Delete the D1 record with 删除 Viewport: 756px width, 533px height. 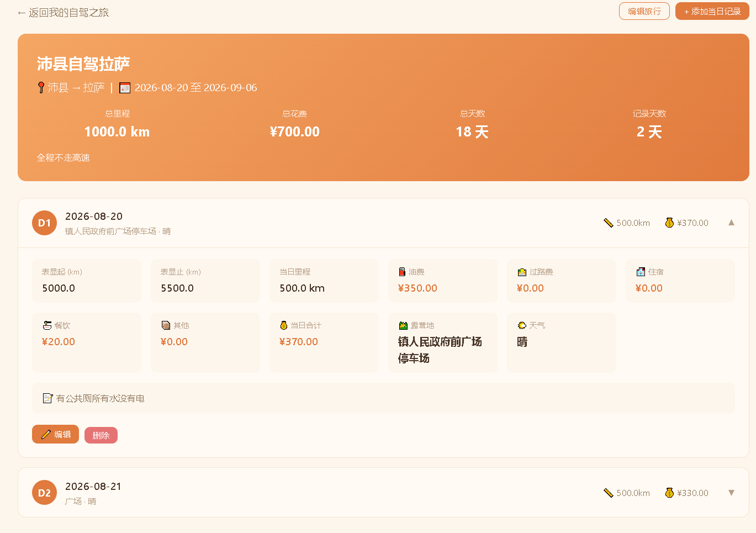point(101,435)
